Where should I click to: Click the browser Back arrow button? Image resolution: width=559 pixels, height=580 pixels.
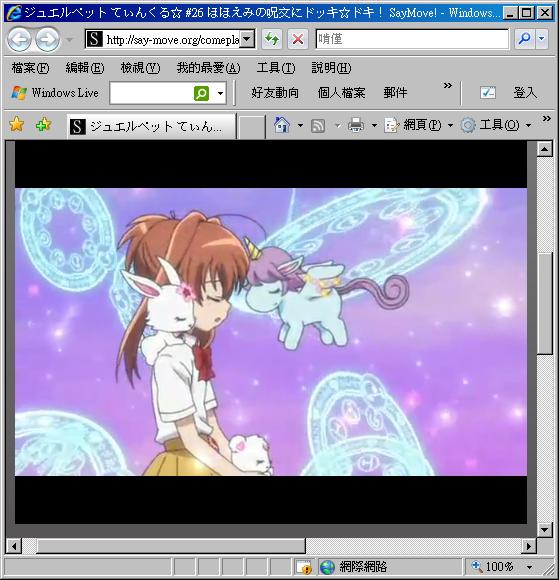[x=19, y=39]
